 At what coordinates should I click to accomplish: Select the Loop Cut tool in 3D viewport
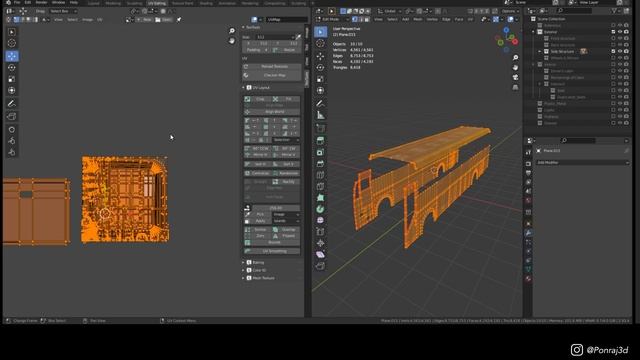click(x=320, y=175)
